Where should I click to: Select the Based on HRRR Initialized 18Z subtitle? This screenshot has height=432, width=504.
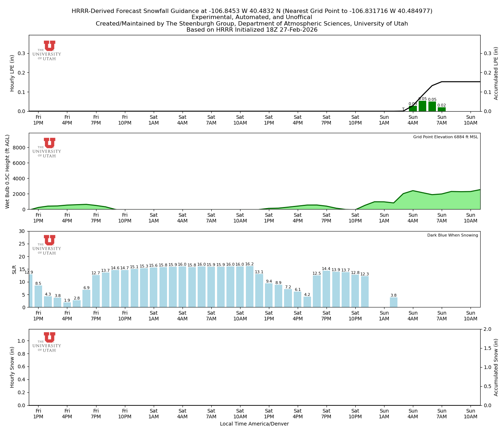(252, 30)
